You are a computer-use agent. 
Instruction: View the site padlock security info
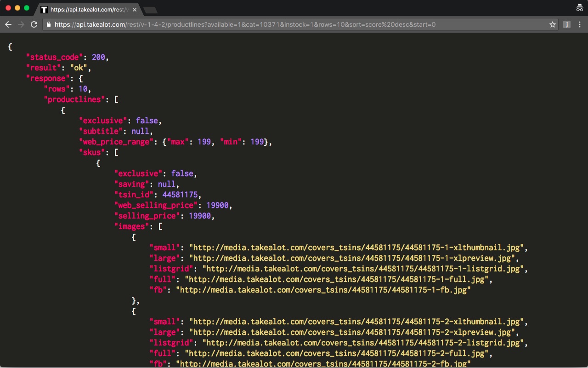coord(48,24)
